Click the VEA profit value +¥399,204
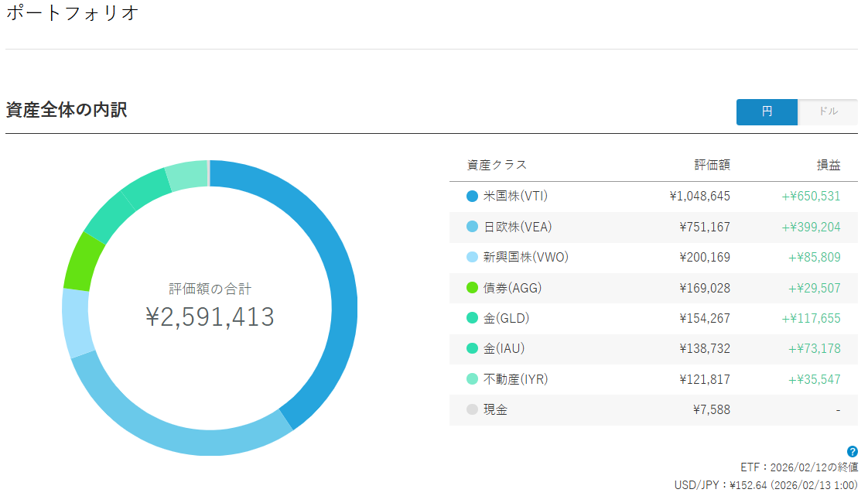This screenshot has height=503, width=868. (x=811, y=227)
